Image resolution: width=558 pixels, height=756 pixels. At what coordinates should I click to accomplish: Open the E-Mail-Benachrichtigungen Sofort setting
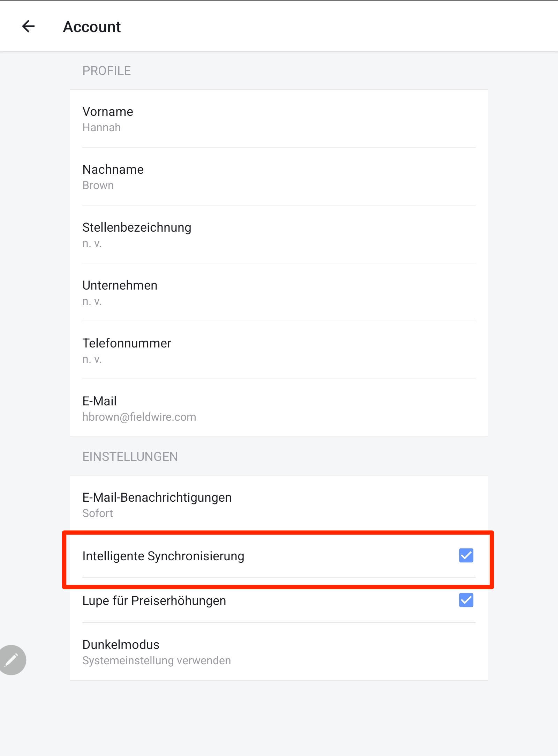(279, 504)
